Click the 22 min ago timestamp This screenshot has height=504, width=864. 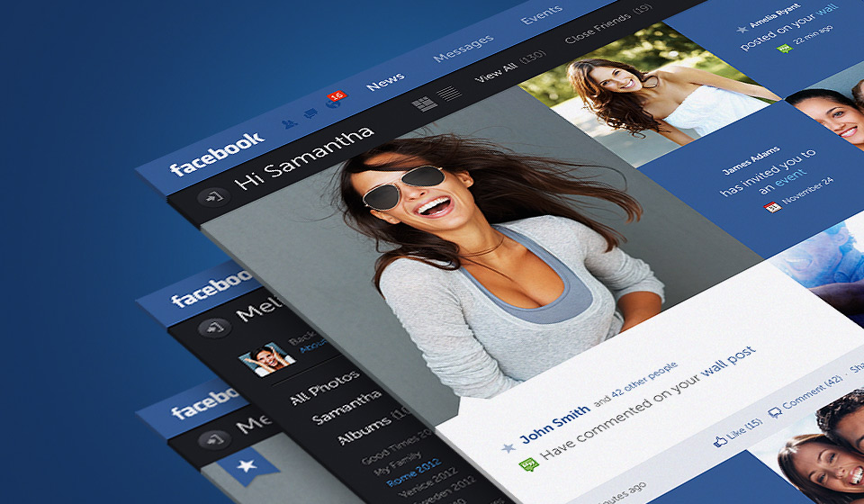click(812, 35)
